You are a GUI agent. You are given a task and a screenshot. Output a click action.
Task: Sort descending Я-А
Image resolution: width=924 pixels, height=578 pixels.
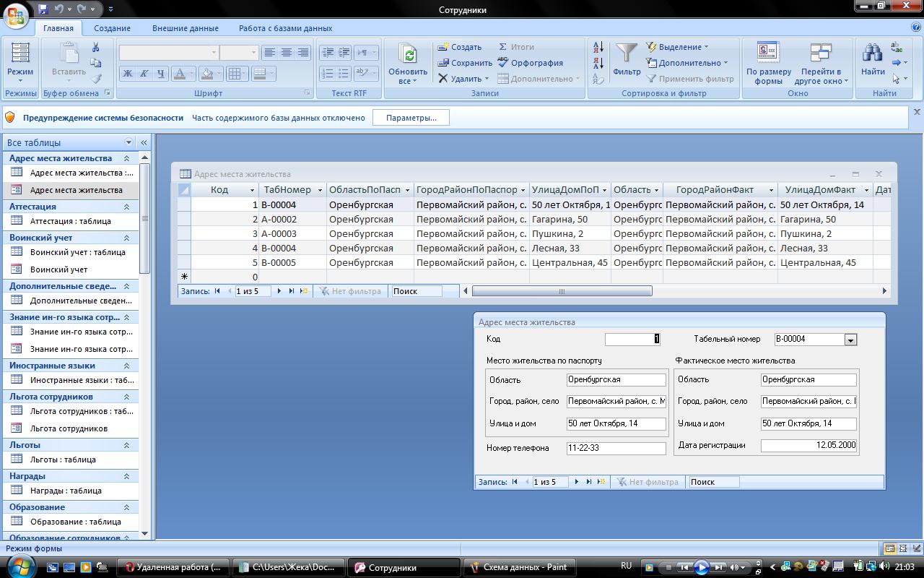[x=598, y=63]
